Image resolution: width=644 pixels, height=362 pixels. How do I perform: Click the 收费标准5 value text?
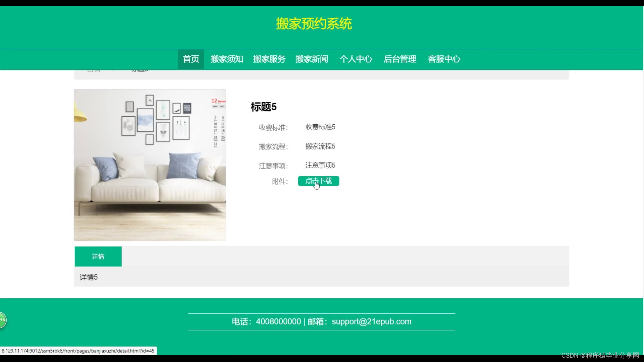point(320,127)
